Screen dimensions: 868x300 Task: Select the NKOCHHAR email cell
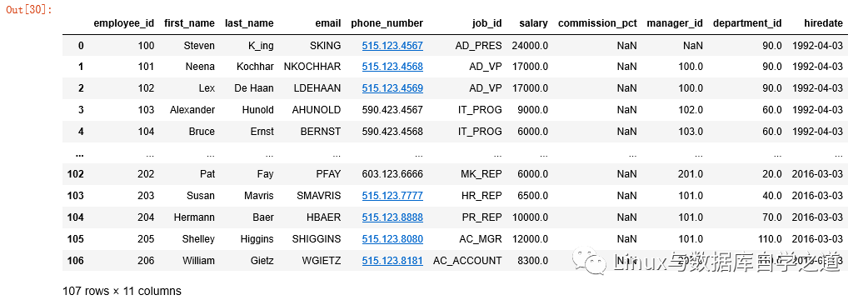coord(312,67)
